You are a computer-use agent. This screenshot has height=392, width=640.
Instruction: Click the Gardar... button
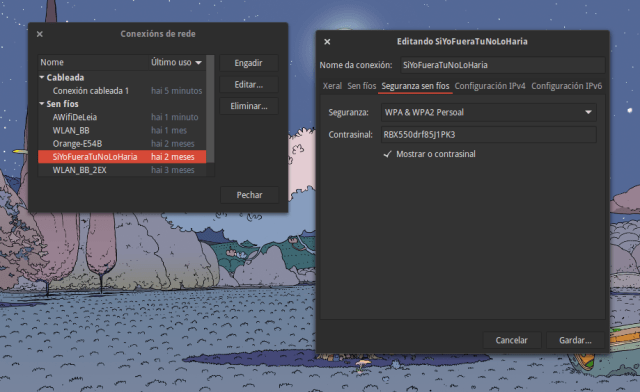(575, 340)
